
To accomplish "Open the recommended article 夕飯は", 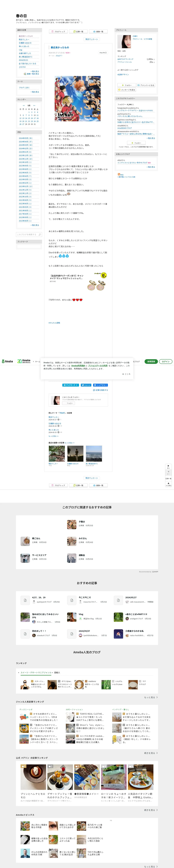I will [82, 522].
